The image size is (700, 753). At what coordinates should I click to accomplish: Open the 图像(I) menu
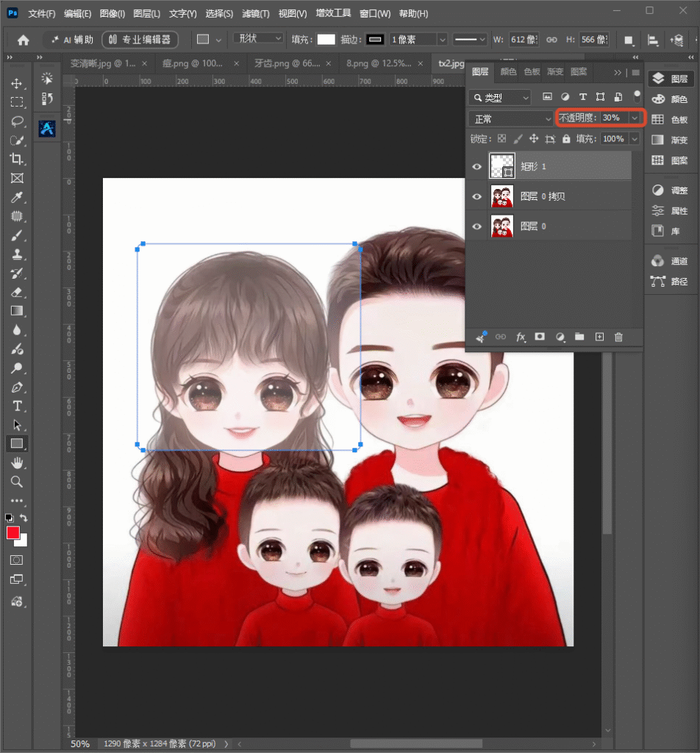tap(112, 13)
